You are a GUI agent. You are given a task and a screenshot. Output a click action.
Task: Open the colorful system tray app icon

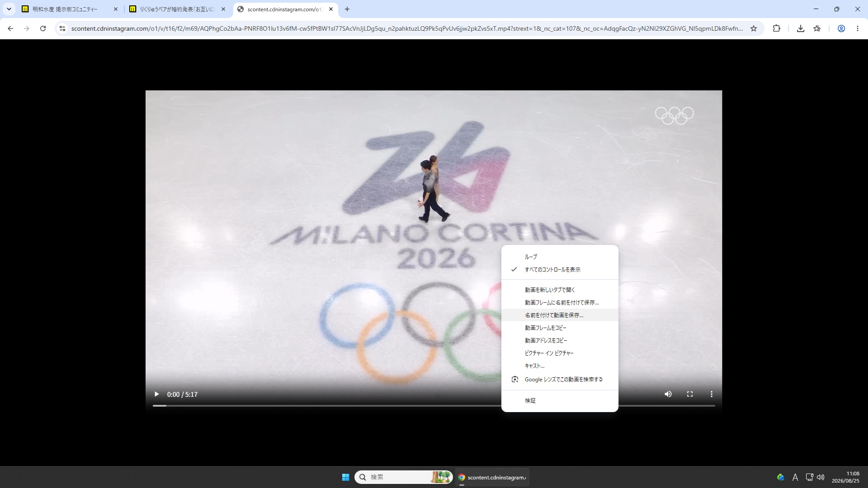click(781, 477)
